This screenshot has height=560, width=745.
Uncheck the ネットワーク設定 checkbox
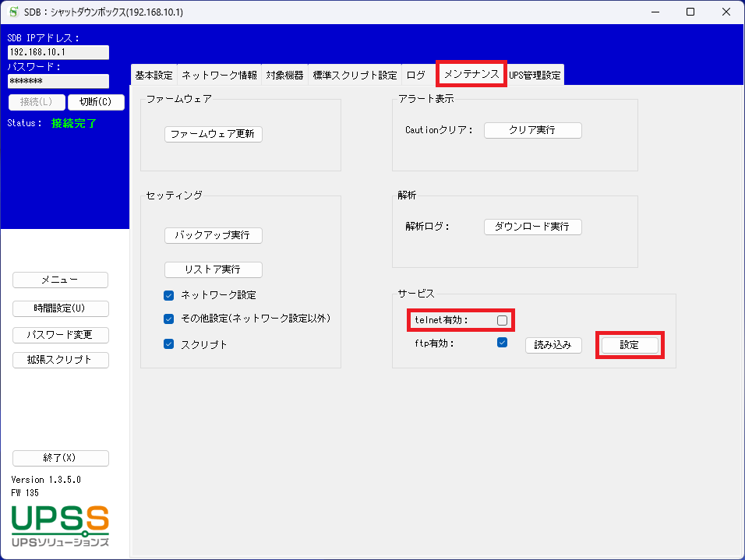click(168, 295)
